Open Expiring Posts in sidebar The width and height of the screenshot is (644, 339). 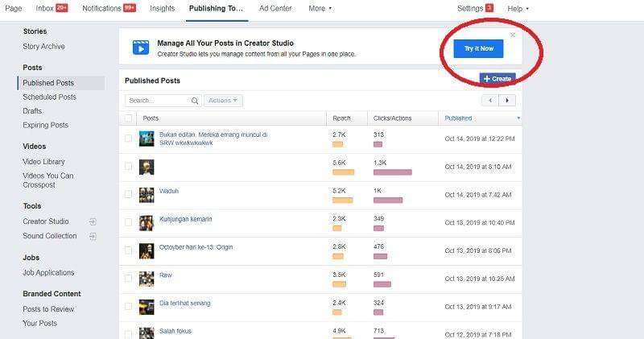(45, 125)
